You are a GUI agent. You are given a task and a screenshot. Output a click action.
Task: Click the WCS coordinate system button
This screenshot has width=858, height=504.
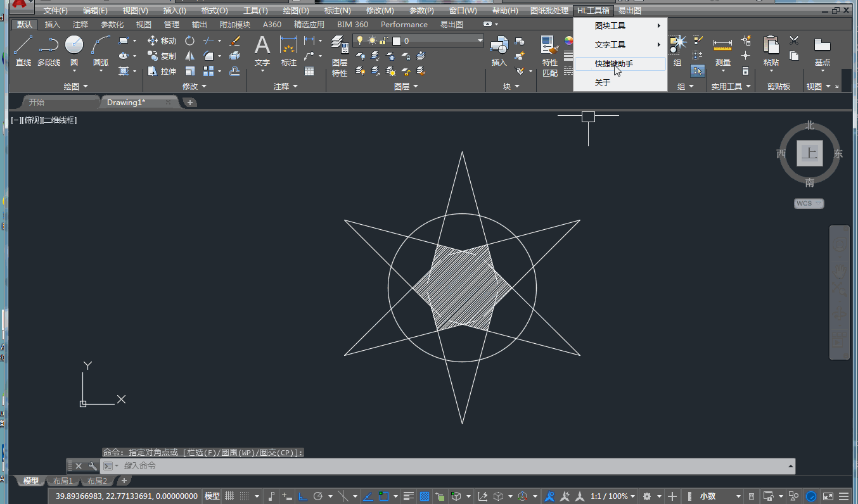point(809,204)
